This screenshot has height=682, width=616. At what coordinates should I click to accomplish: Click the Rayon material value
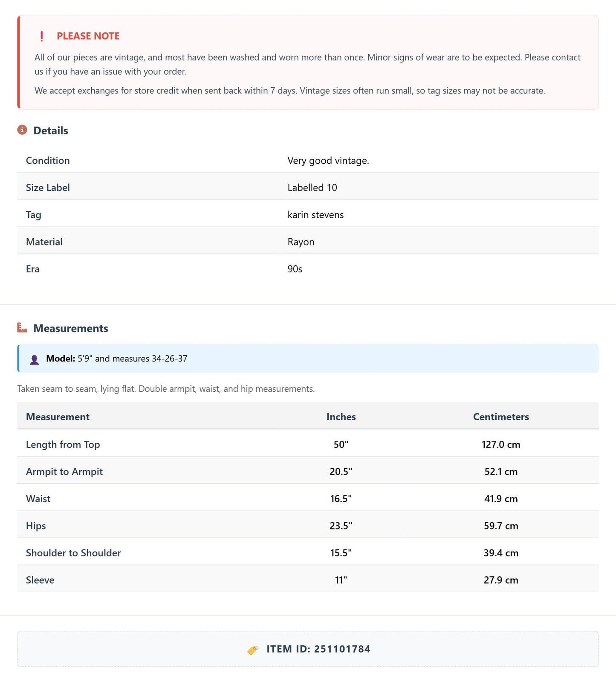click(x=301, y=242)
